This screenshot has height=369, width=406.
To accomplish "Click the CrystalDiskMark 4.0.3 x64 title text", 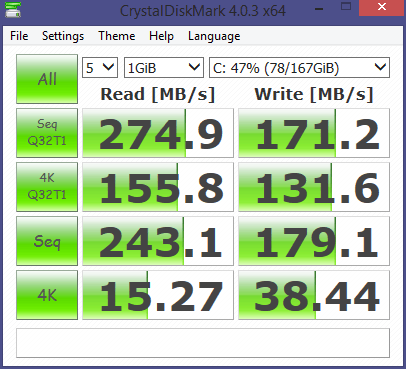I will pyautogui.click(x=203, y=10).
